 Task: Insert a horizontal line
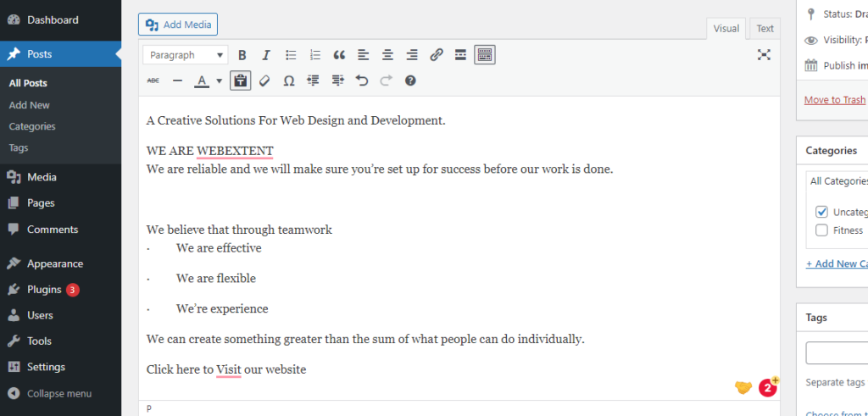[177, 80]
